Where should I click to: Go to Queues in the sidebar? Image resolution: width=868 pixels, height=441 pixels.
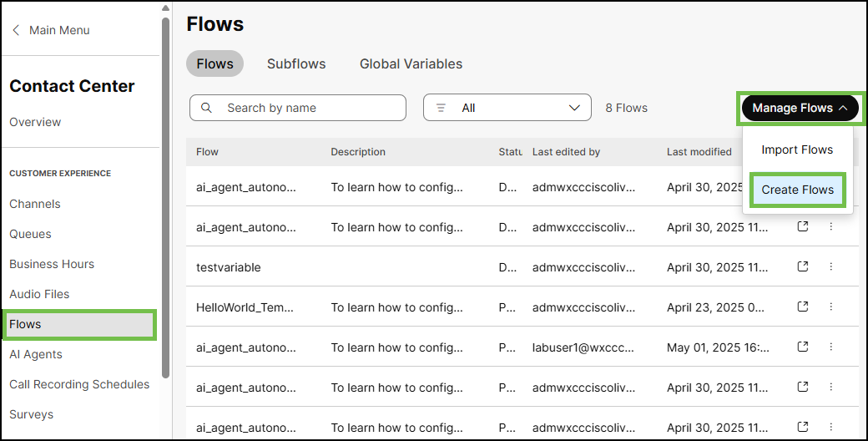pos(30,234)
